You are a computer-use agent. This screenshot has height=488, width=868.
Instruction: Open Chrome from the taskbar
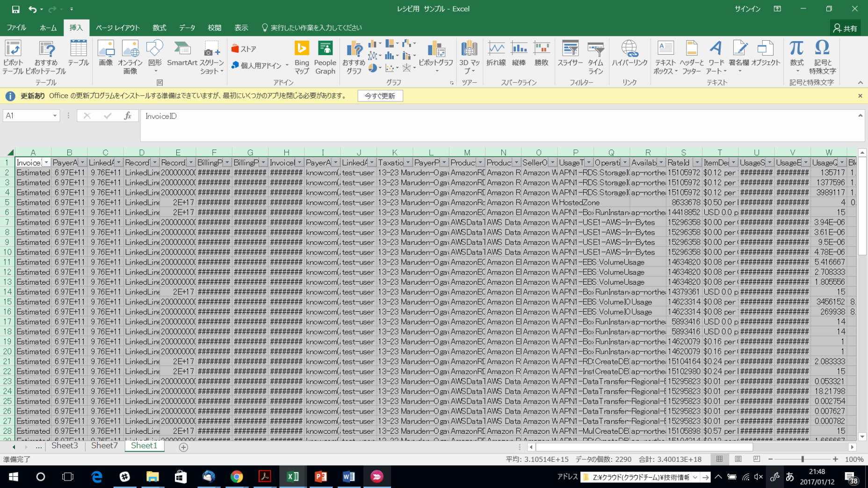[x=237, y=476]
